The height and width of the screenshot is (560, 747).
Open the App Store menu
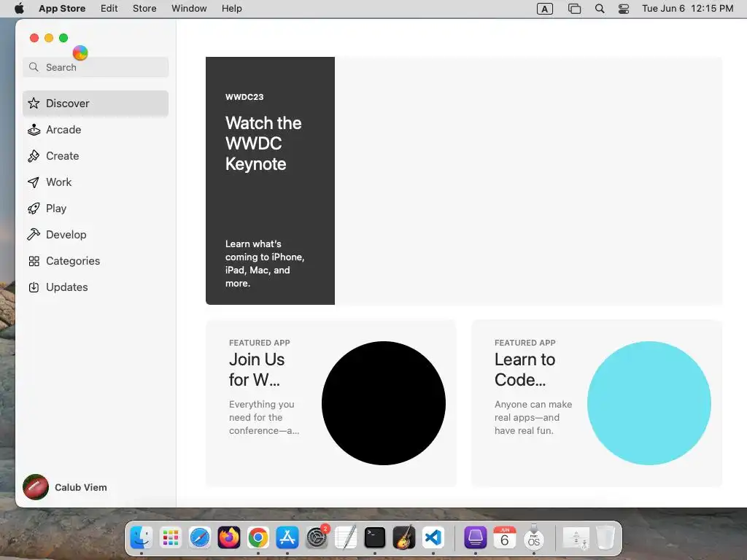coord(62,9)
